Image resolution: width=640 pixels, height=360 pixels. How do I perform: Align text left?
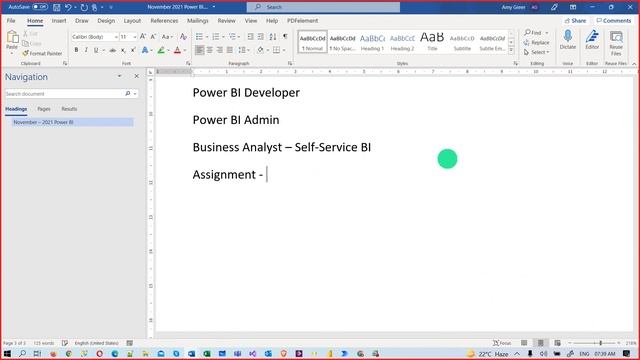point(199,50)
